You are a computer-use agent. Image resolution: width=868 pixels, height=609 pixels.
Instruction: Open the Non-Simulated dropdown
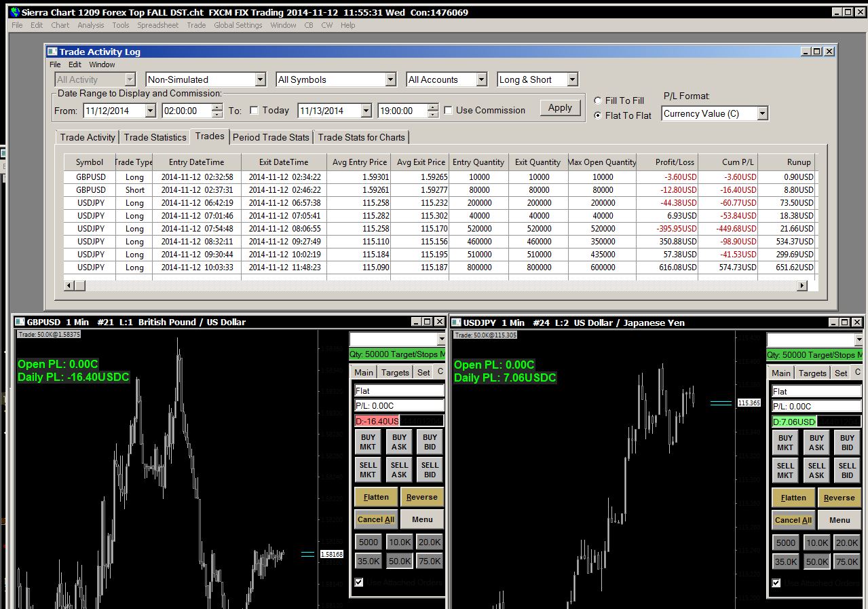point(206,79)
